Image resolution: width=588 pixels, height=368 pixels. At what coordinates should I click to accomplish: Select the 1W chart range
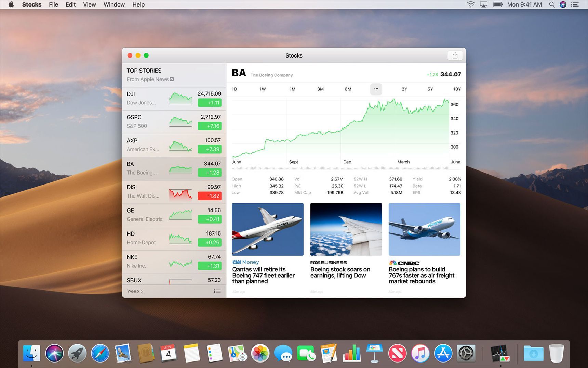[x=263, y=89]
